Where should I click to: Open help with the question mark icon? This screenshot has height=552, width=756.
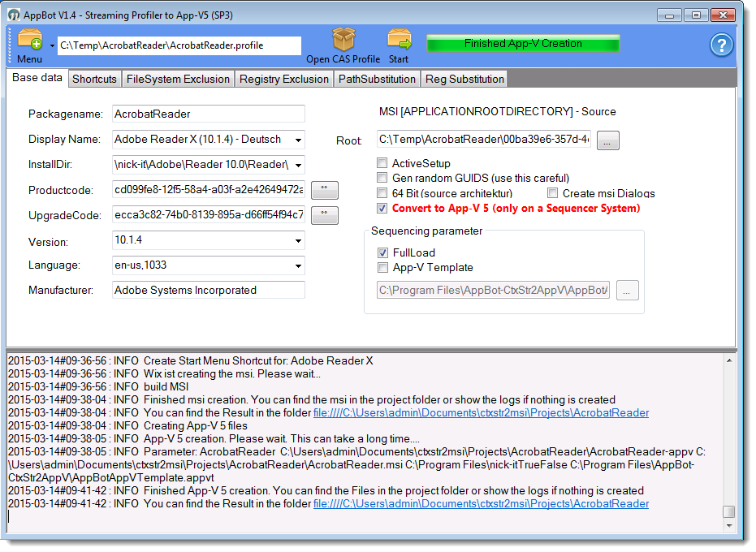(x=721, y=45)
